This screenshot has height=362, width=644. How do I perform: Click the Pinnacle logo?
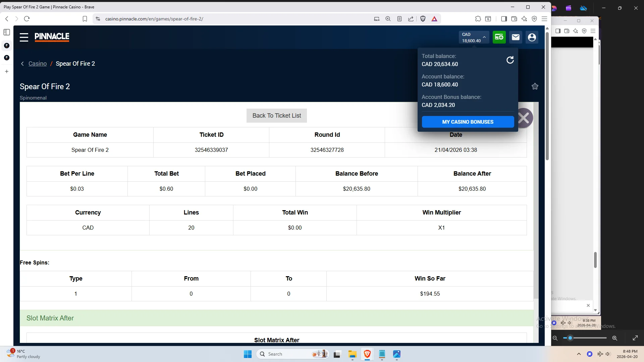click(52, 37)
